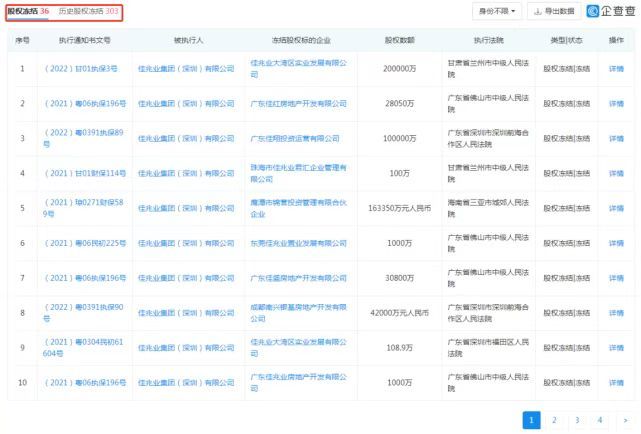This screenshot has height=434, width=641.
Task: Open row 2 case number (2021)粤06执保196号
Action: click(x=85, y=104)
